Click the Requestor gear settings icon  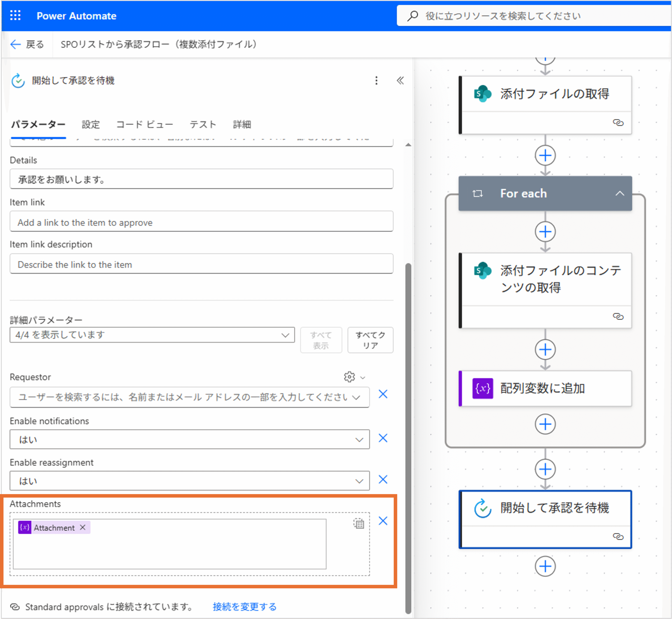(349, 377)
